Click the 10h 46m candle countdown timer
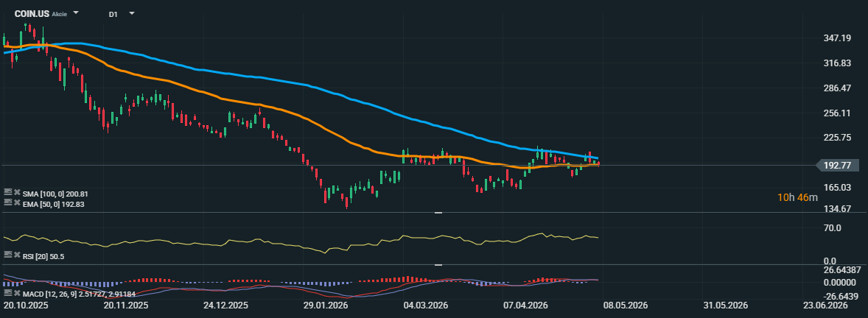Image resolution: width=868 pixels, height=318 pixels. pos(797,197)
